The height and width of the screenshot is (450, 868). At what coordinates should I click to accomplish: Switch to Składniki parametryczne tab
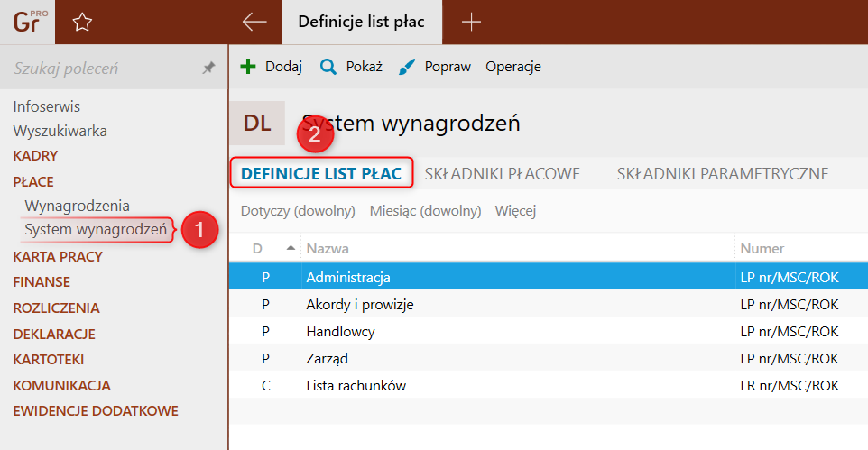[722, 173]
